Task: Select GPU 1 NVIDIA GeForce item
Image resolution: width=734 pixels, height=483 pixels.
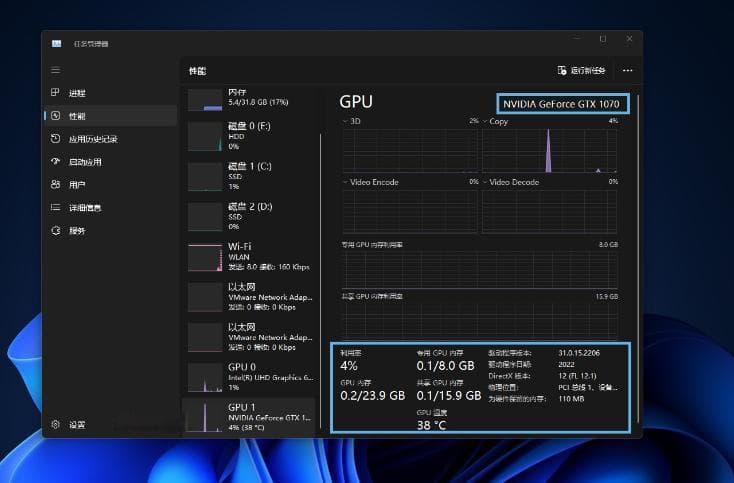Action: (250, 417)
